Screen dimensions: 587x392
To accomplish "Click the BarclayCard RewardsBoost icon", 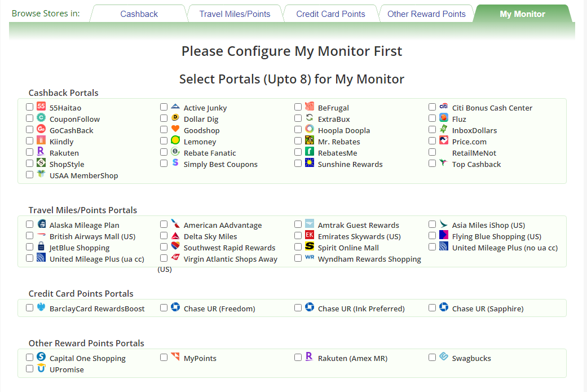I will pos(41,307).
